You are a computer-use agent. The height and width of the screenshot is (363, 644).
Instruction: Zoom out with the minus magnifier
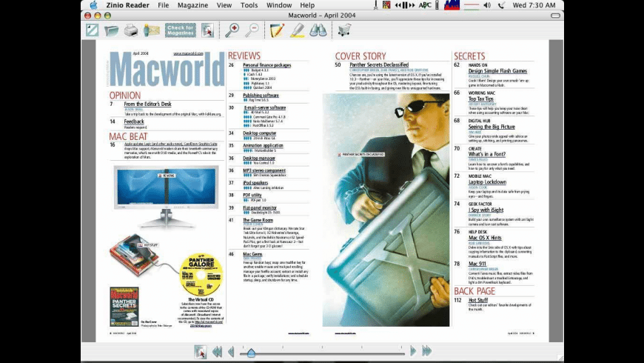252,30
